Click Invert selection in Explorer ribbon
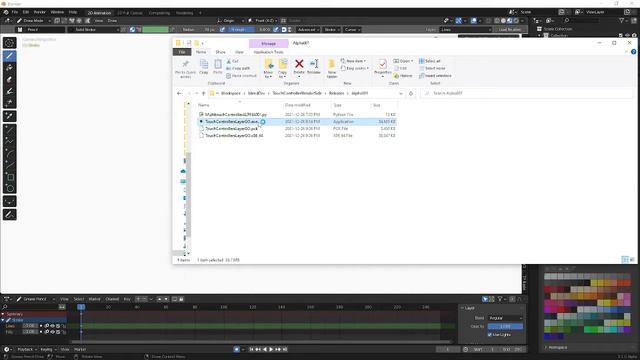This screenshot has width=640, height=360. pyautogui.click(x=435, y=76)
